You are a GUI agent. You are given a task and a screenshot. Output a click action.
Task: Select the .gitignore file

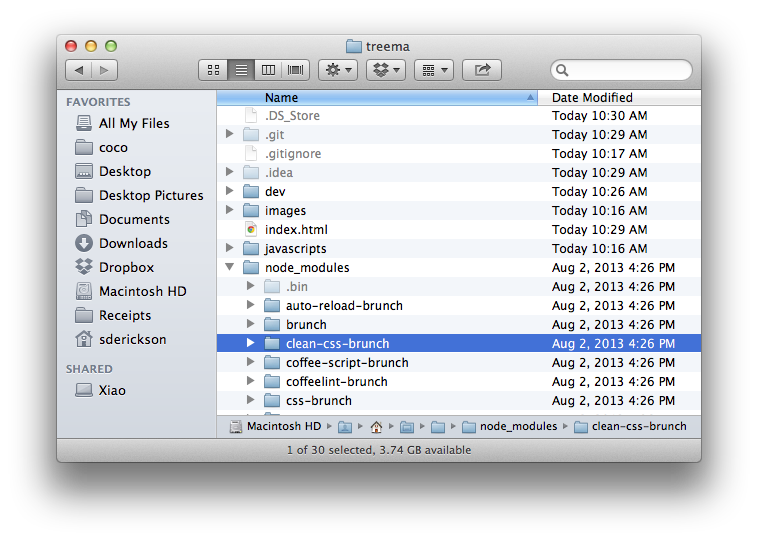click(x=459, y=154)
